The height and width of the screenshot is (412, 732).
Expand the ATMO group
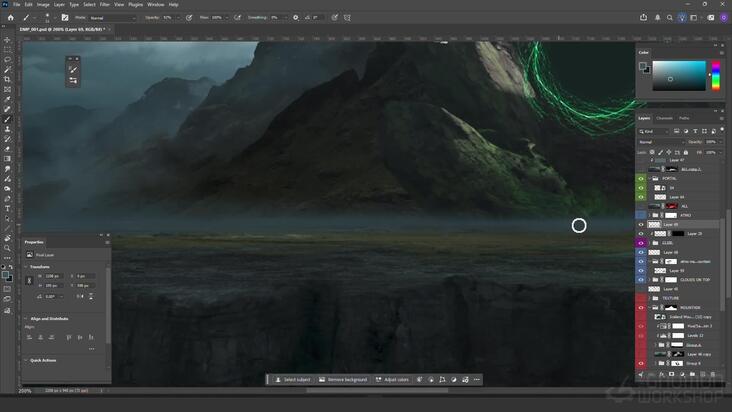[649, 216]
